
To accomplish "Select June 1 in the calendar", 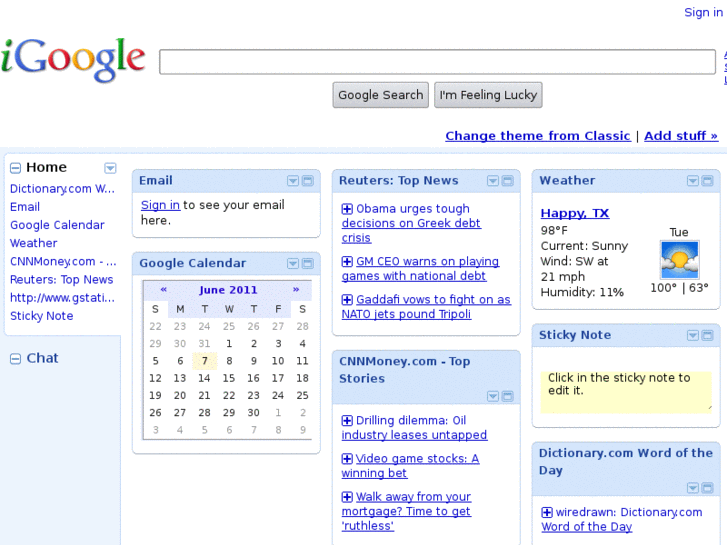I will (229, 344).
